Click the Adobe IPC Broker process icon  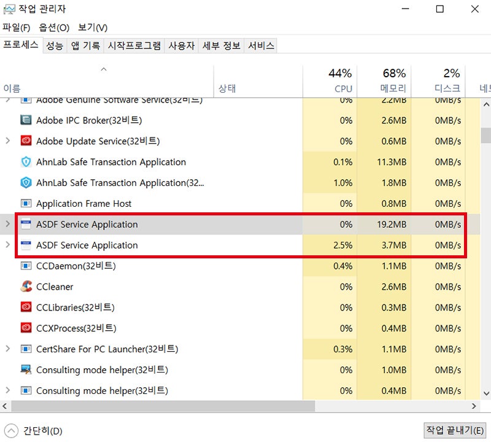[x=26, y=120]
